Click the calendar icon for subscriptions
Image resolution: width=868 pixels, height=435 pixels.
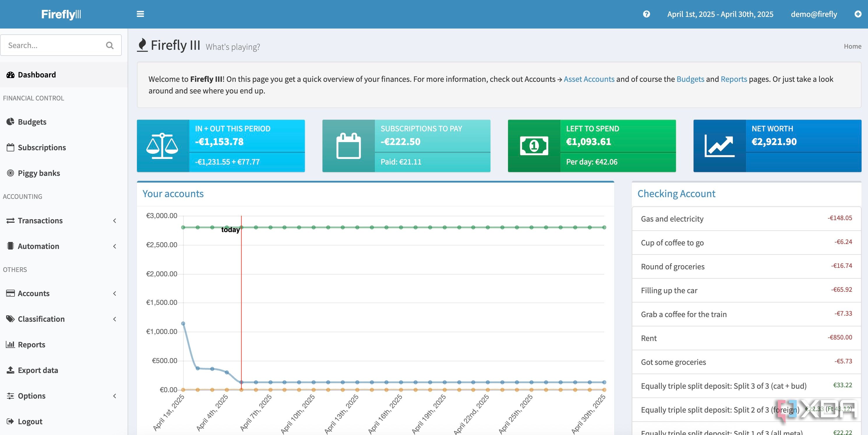coord(348,146)
